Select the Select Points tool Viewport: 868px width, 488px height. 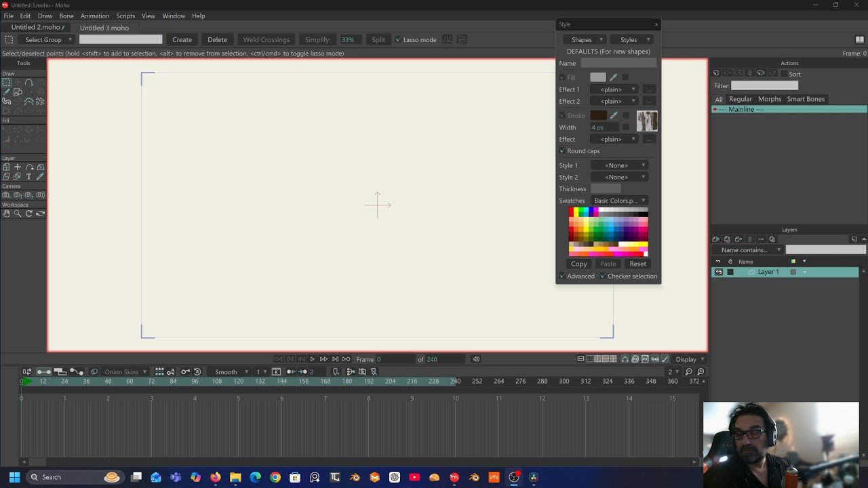point(6,82)
